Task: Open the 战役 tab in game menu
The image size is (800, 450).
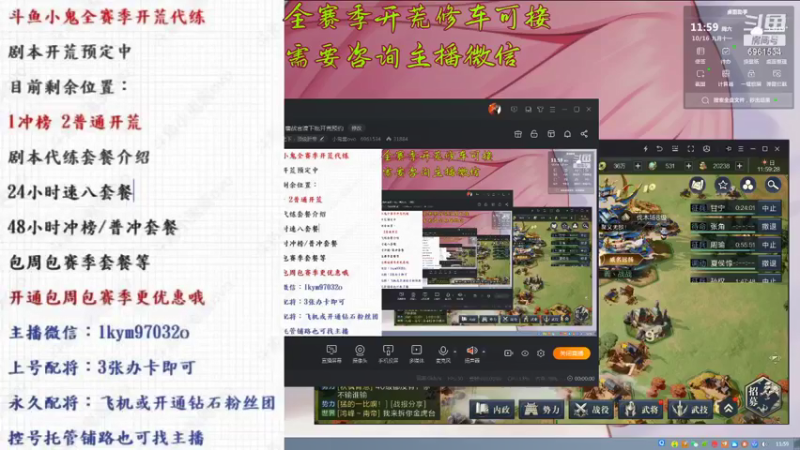Action: pos(592,409)
